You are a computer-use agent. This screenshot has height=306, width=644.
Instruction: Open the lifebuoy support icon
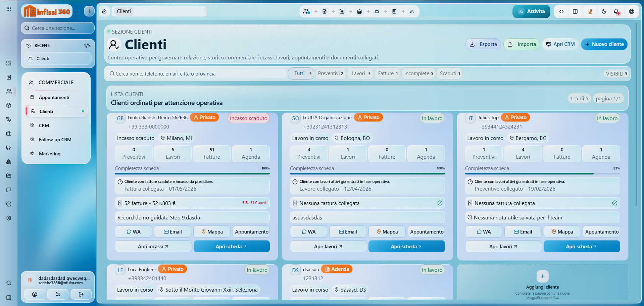(632, 11)
